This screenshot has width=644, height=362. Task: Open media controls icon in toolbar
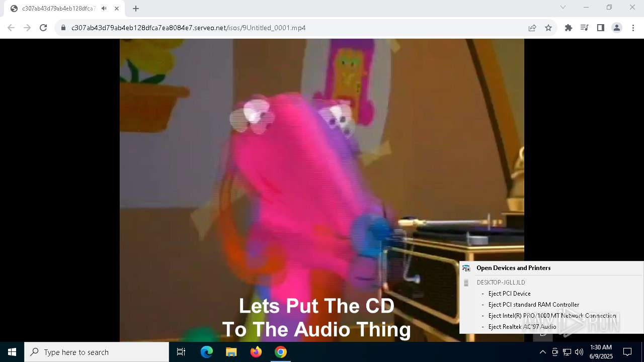[585, 28]
